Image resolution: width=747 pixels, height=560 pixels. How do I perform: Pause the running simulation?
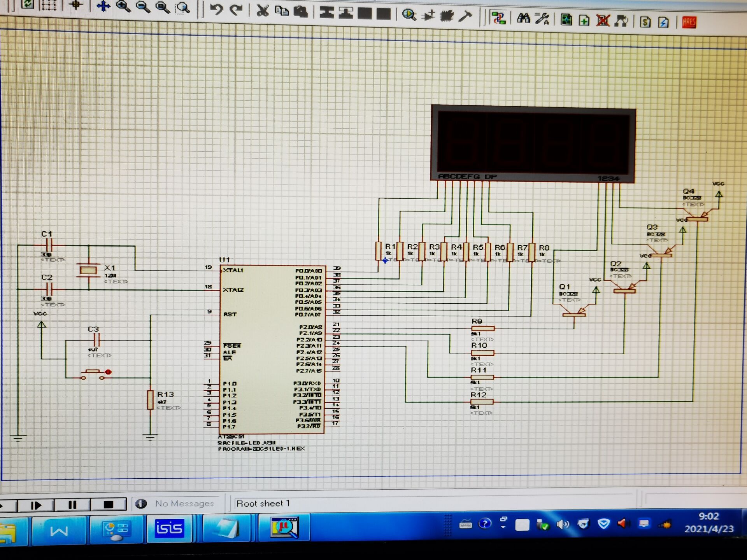[x=72, y=505]
